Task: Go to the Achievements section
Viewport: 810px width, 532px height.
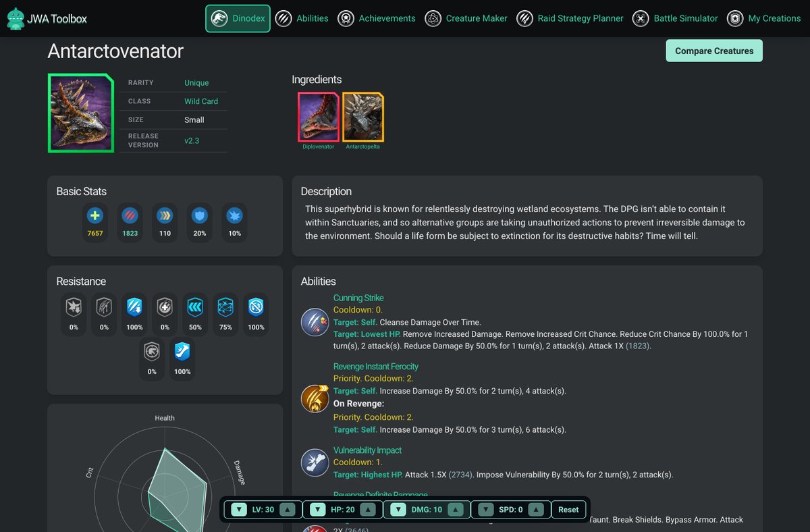Action: point(377,19)
